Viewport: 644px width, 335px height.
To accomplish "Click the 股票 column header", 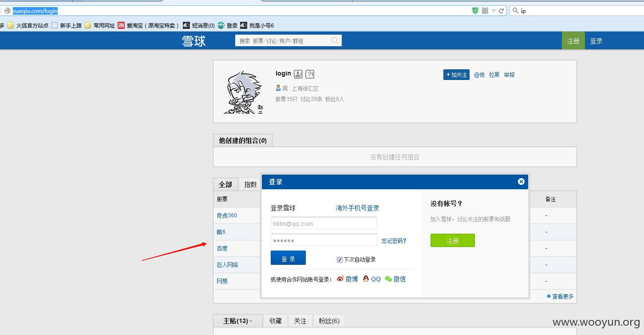I will [x=222, y=199].
